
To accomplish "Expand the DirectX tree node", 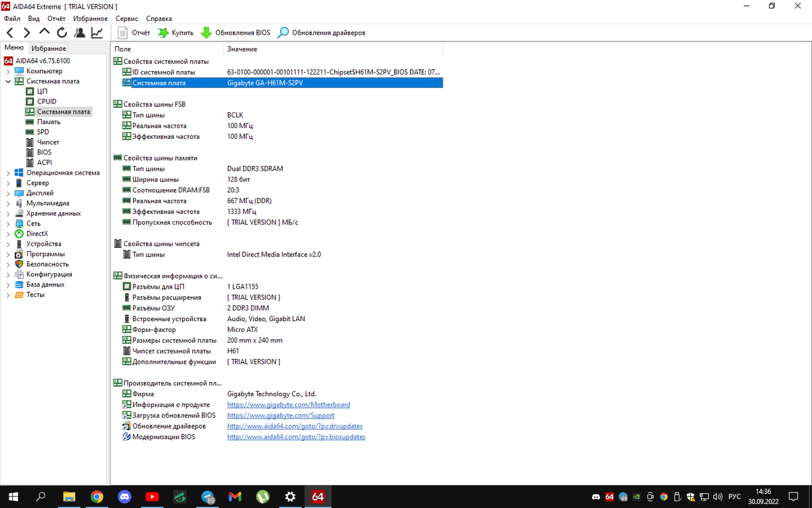I will [x=8, y=234].
